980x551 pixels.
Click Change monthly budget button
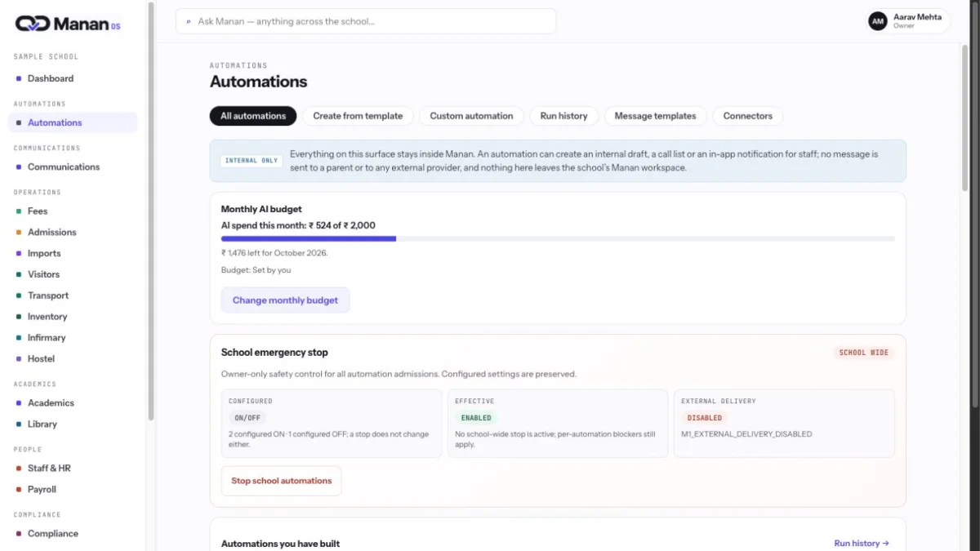tap(285, 300)
